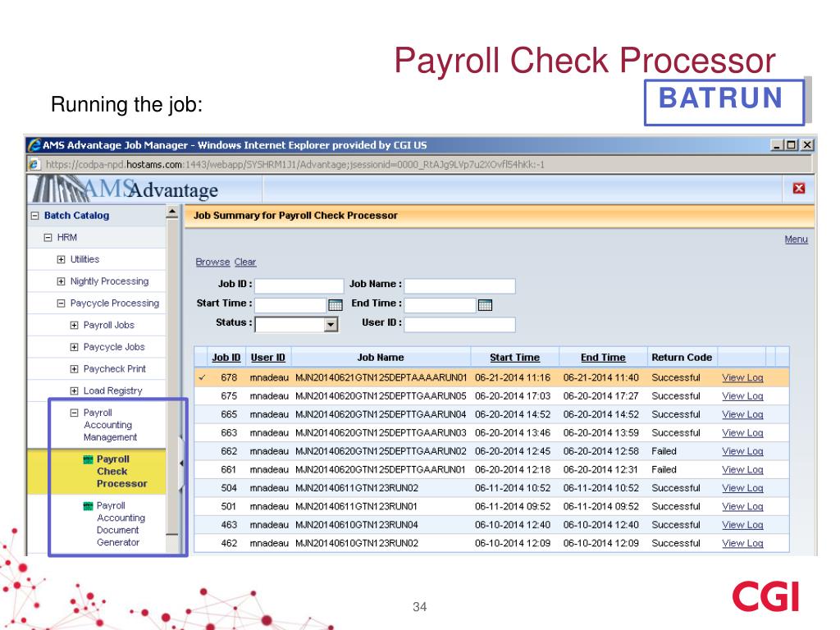Click into the End Time field
Viewport: 840px width, 630px height.
coord(440,305)
